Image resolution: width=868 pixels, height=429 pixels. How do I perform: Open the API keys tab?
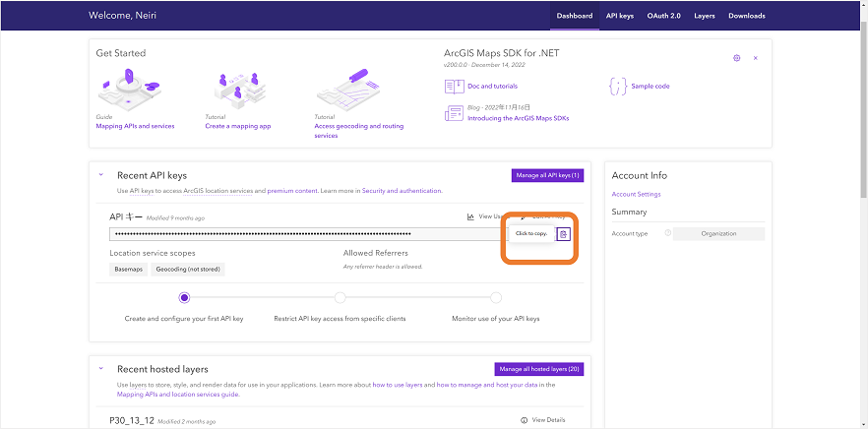point(619,16)
